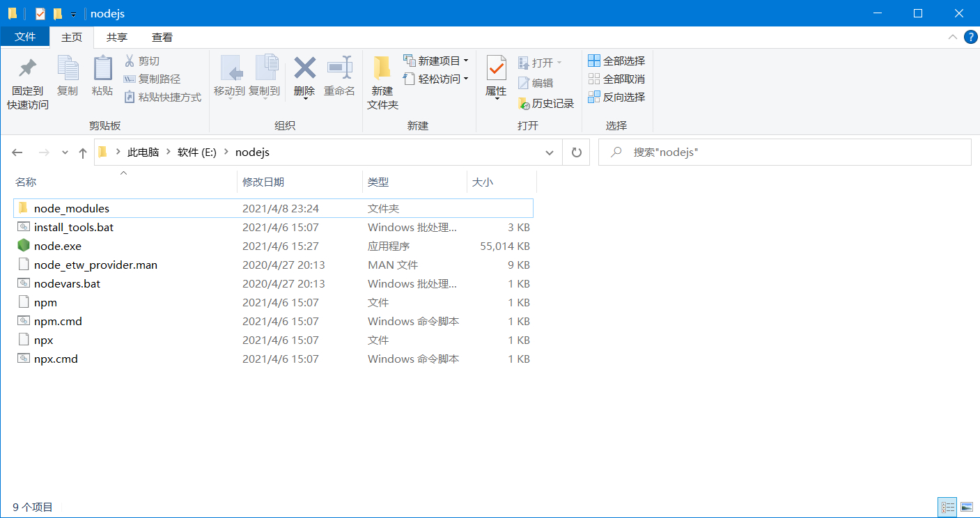Open 历史记录 file history
Screen dimensions: 980x518
click(546, 104)
